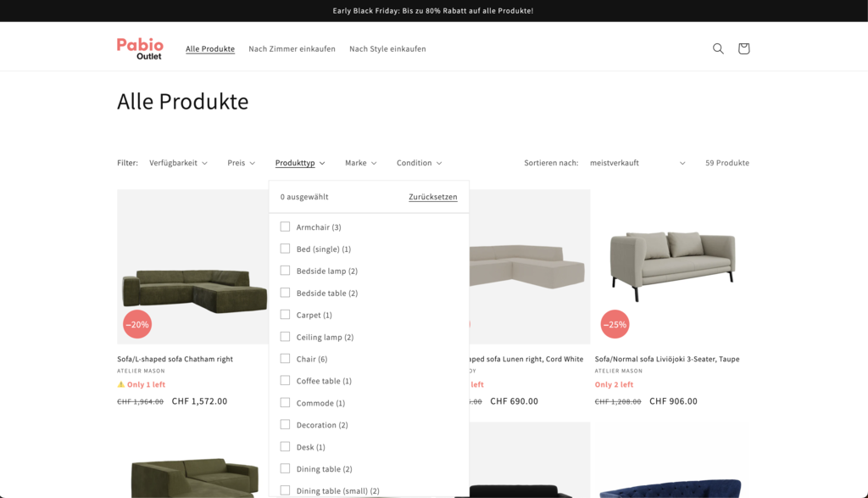The width and height of the screenshot is (868, 498).
Task: Tick the Desk (1) checkbox
Action: pos(285,446)
